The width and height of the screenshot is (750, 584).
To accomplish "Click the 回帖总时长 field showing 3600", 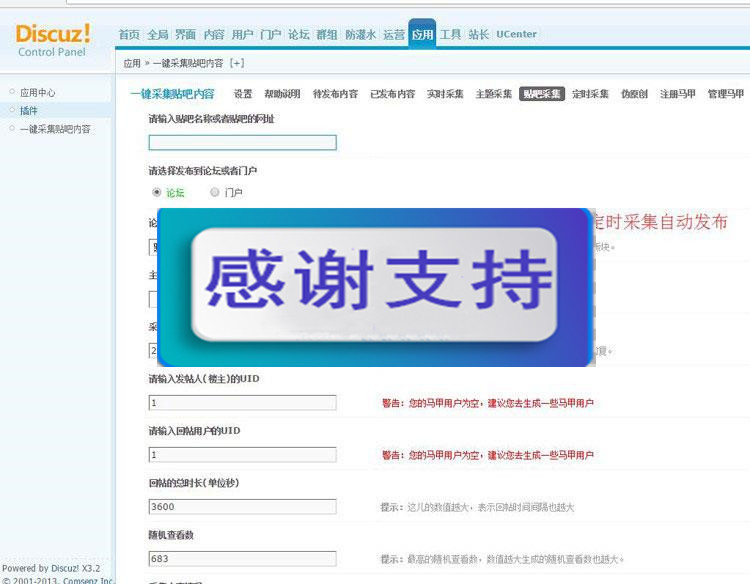I will tap(242, 507).
